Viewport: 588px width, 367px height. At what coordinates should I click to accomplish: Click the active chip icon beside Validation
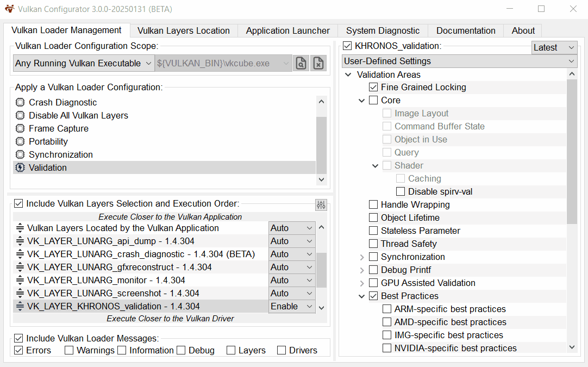(x=20, y=167)
